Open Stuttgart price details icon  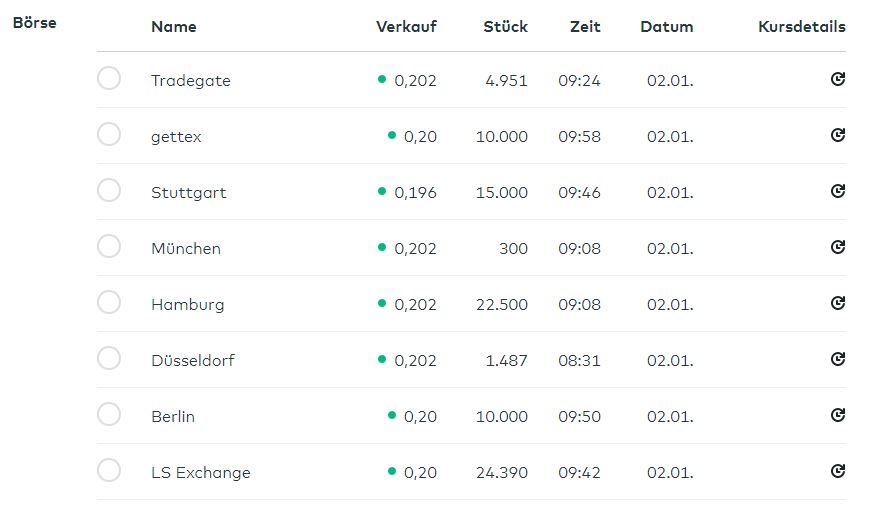(x=838, y=191)
